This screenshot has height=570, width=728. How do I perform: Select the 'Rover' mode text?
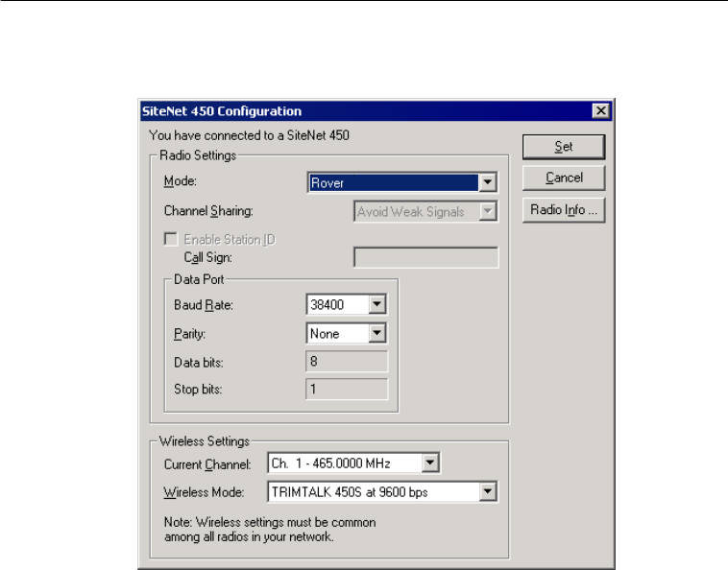(328, 183)
